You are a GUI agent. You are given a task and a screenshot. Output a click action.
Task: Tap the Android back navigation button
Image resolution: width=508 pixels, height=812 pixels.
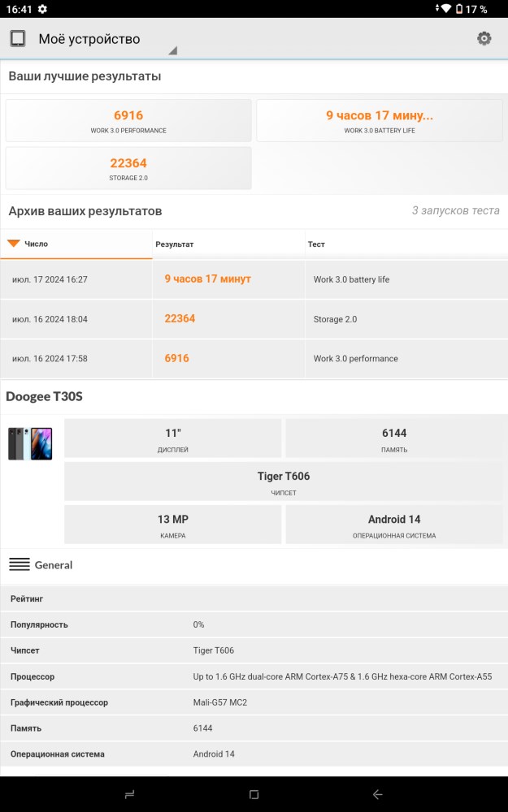(378, 794)
